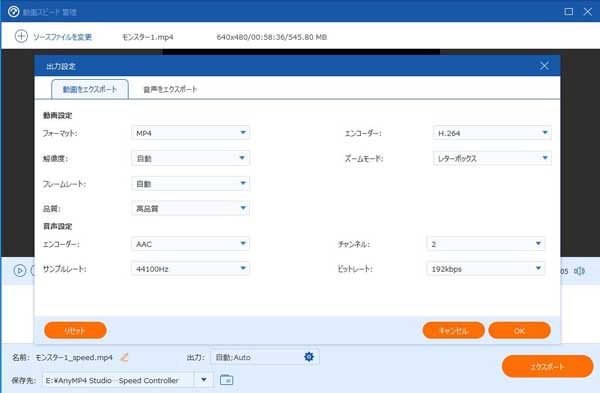Open the audio エンコーダー AAC dropdown
This screenshot has width=600, height=393.
click(190, 244)
